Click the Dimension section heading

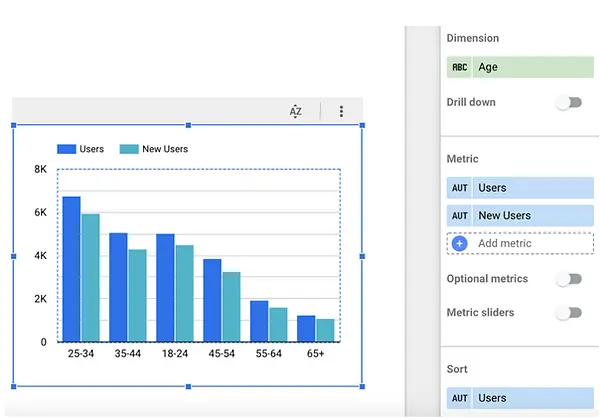(473, 38)
